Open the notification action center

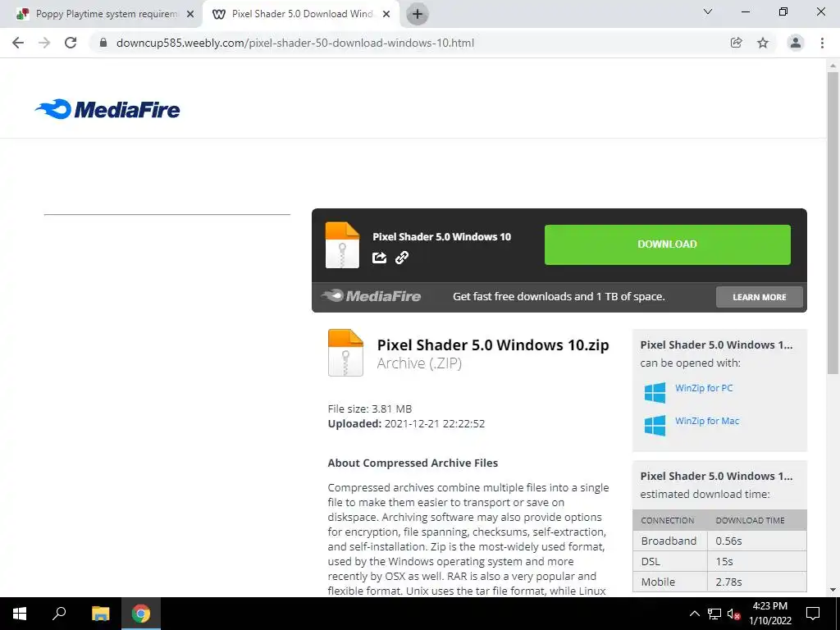(813, 614)
